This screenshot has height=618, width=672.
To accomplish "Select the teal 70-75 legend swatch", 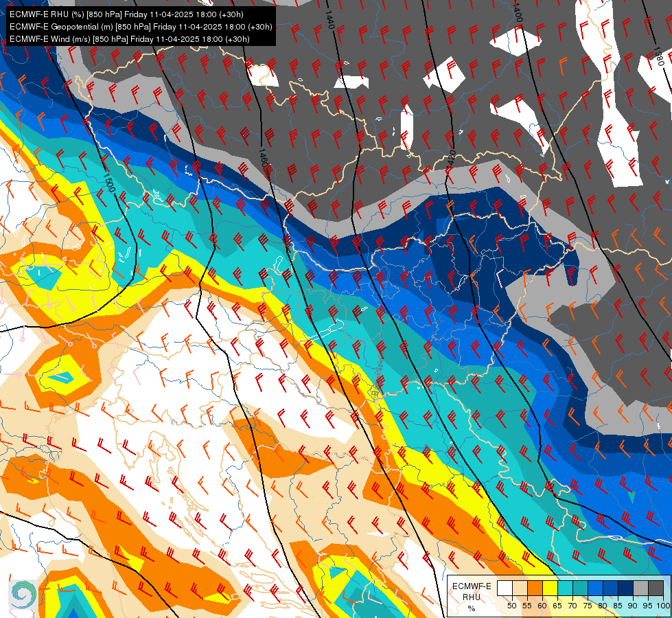I will coord(580,588).
